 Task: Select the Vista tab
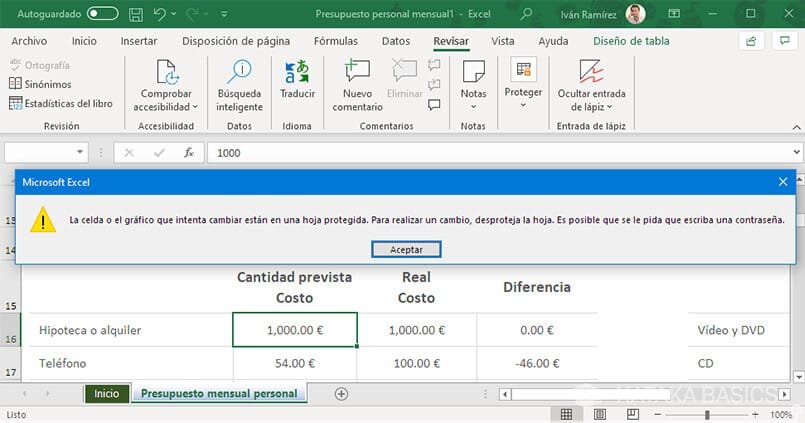(x=503, y=41)
